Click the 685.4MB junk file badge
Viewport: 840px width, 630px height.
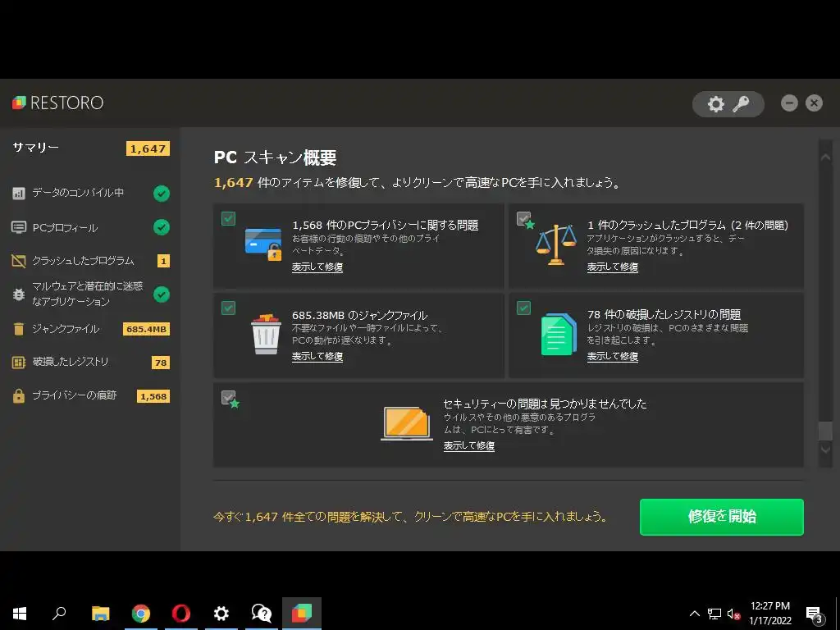(146, 329)
